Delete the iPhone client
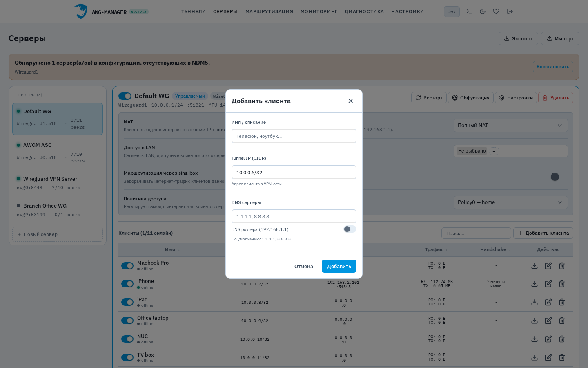588x368 pixels. pyautogui.click(x=562, y=284)
